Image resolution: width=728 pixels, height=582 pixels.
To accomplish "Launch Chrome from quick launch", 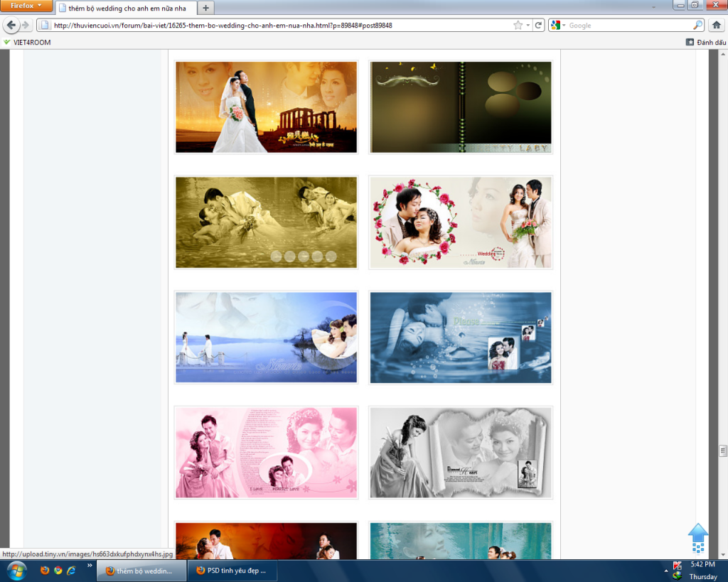I will [x=58, y=571].
